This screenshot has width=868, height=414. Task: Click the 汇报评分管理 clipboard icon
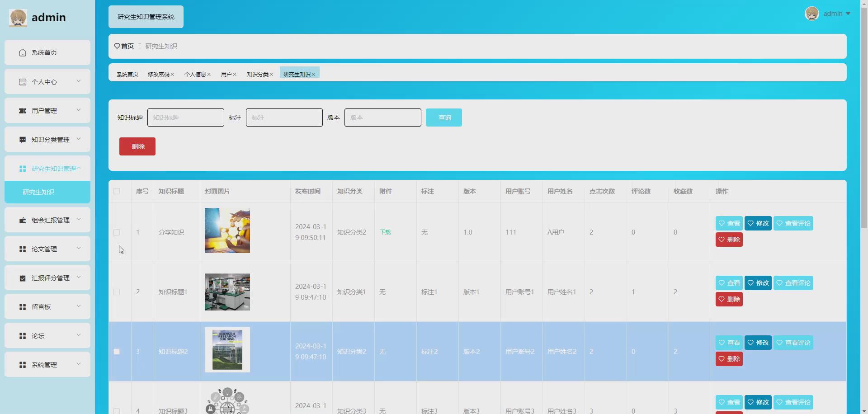point(23,278)
